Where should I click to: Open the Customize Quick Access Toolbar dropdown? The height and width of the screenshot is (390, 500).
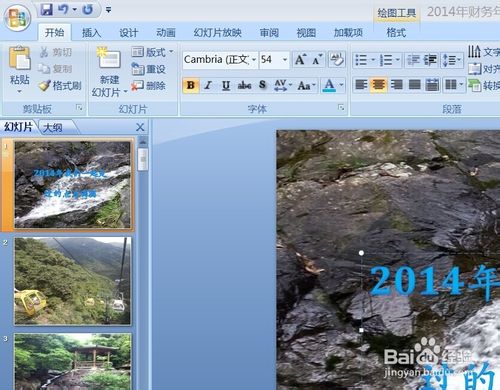pyautogui.click(x=109, y=10)
